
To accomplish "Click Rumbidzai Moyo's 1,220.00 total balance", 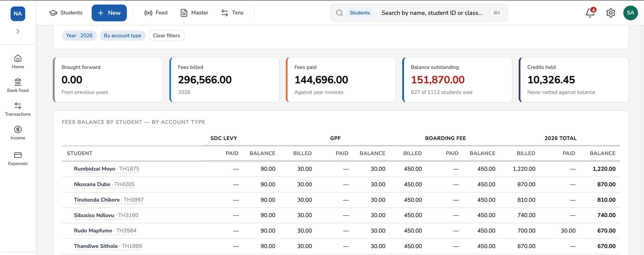I will pyautogui.click(x=604, y=169).
